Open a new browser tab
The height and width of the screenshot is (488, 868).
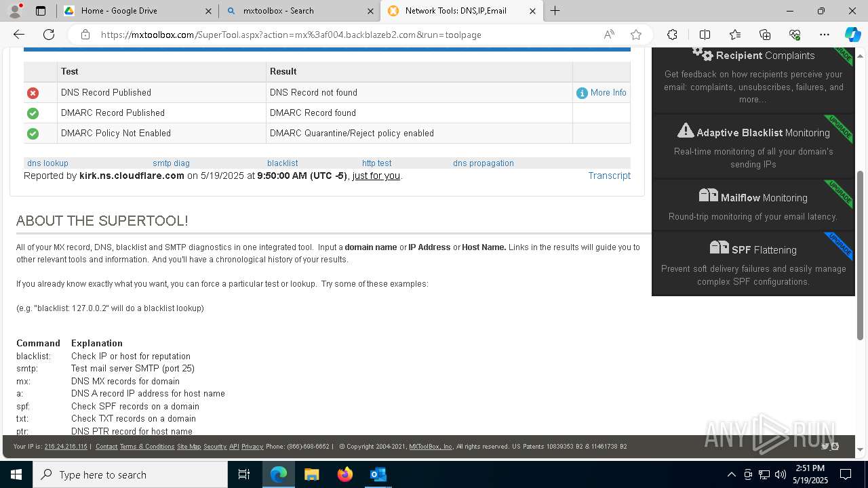555,11
